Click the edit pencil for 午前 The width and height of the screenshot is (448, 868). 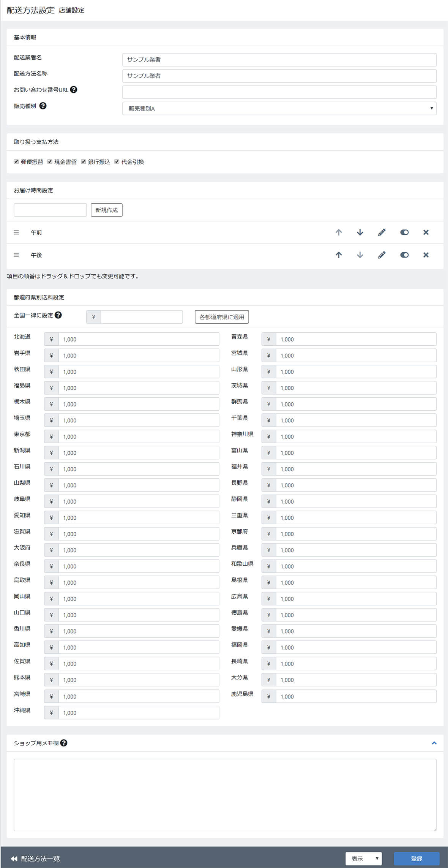382,232
